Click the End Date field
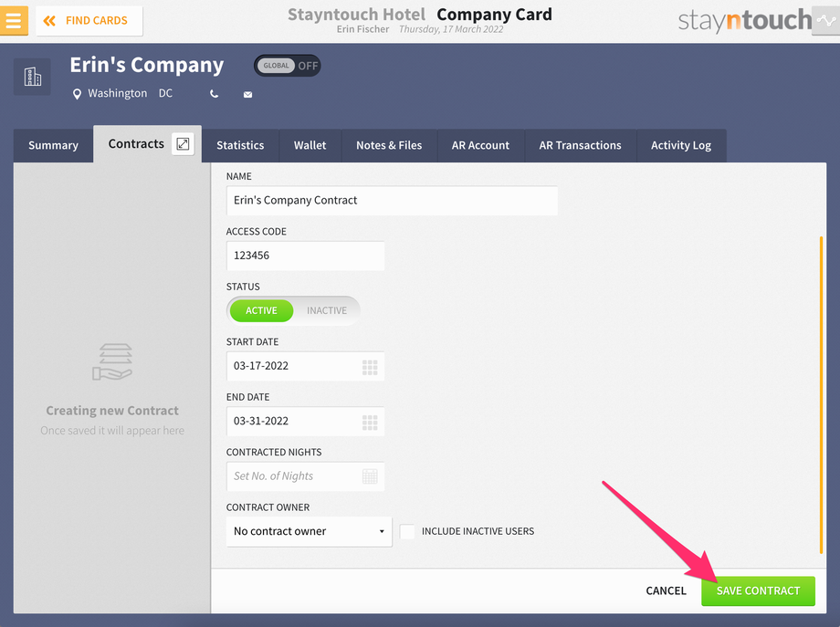The image size is (840, 627). point(305,422)
